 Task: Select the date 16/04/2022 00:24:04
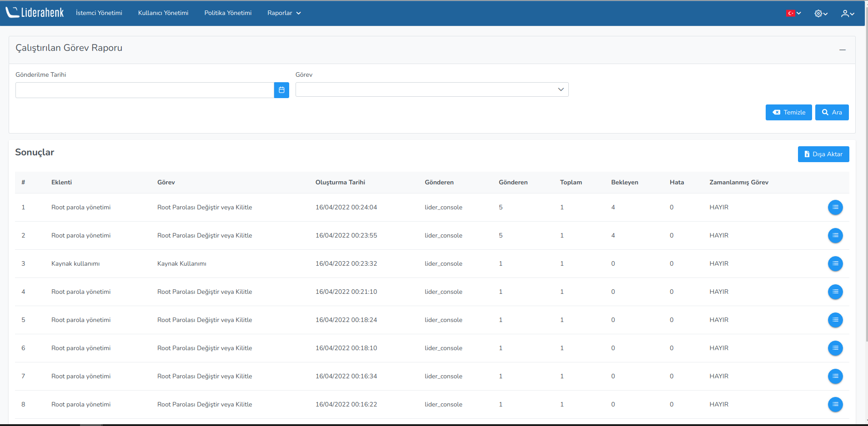click(346, 207)
